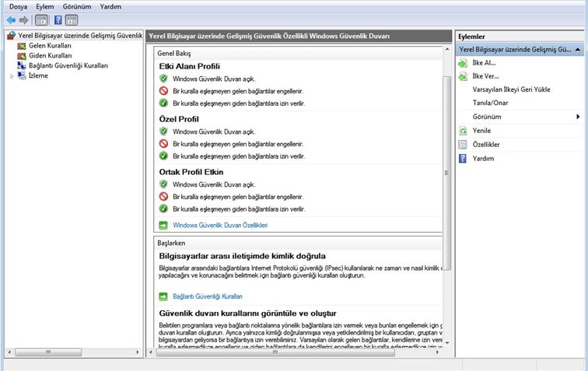The height and width of the screenshot is (371, 588).
Task: Click the Özellikler properties icon
Action: [463, 145]
